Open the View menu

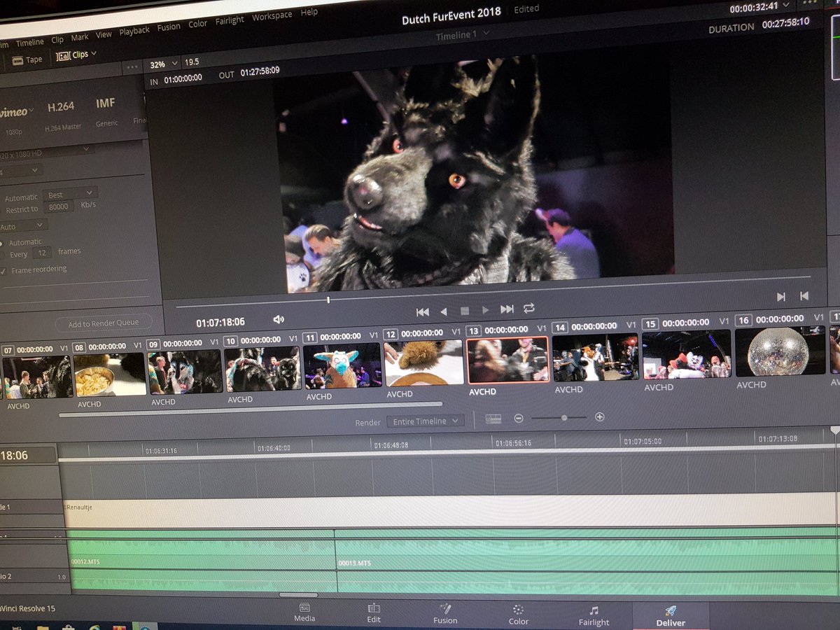tap(104, 34)
